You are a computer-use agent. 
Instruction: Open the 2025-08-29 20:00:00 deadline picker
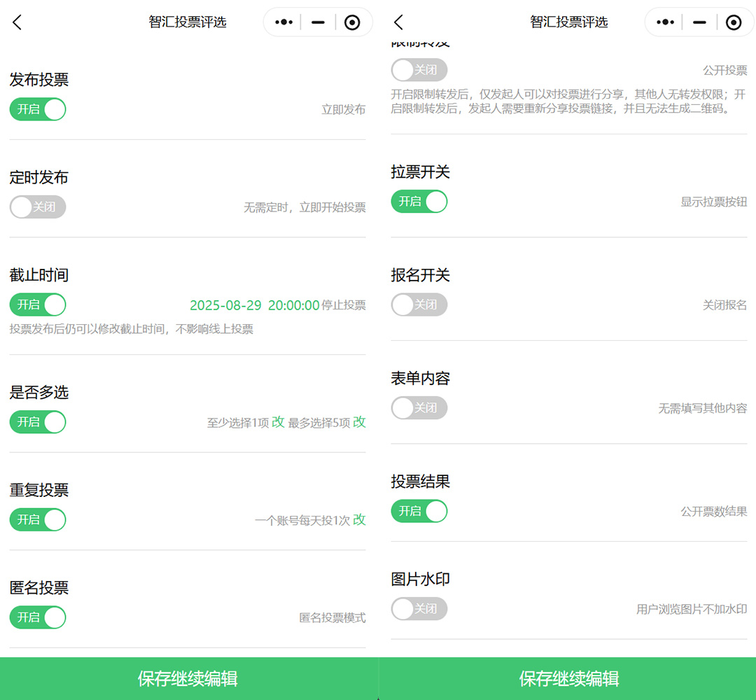point(254,305)
